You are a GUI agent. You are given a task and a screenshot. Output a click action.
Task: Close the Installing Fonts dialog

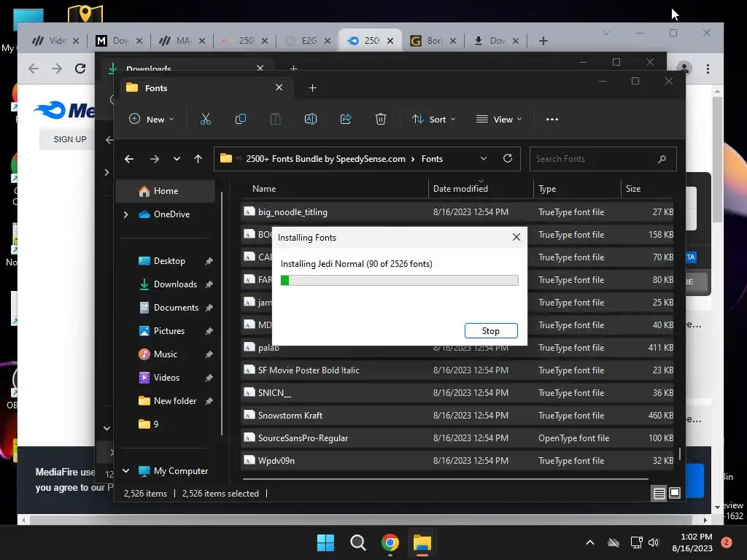516,237
